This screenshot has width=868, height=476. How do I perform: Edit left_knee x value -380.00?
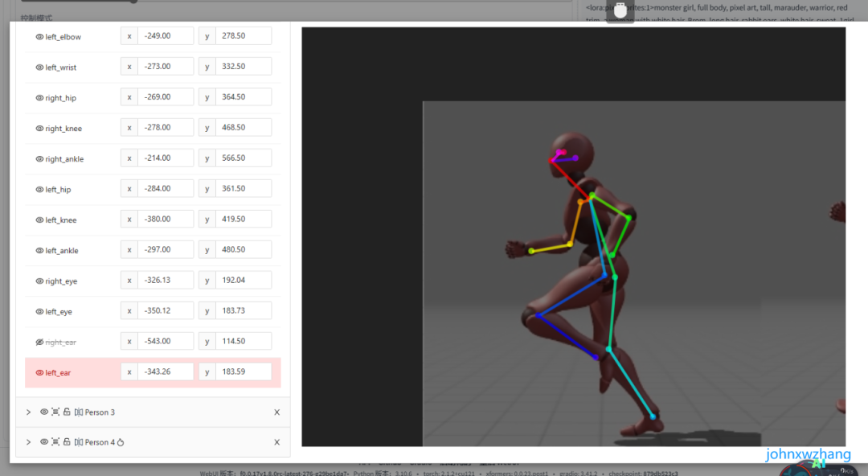[x=166, y=219]
